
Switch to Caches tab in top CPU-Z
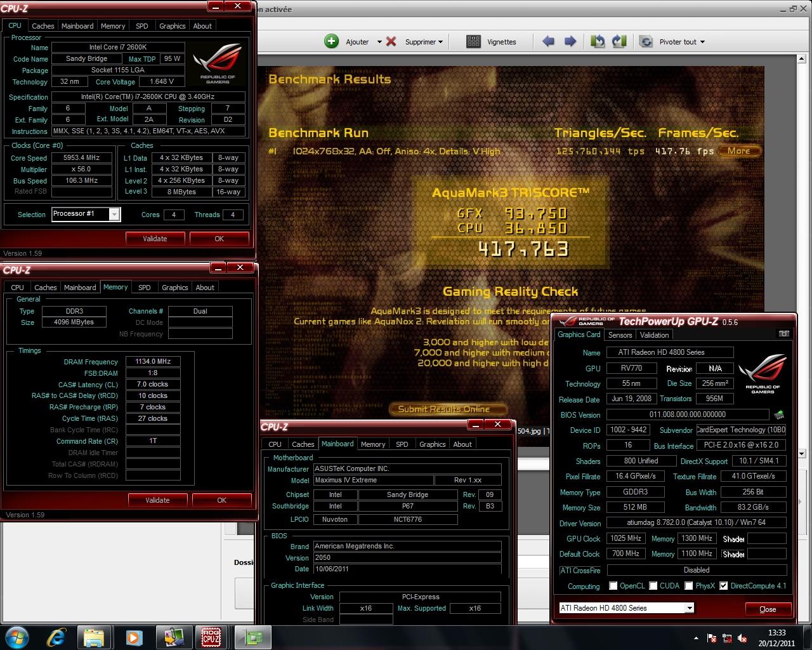(43, 26)
